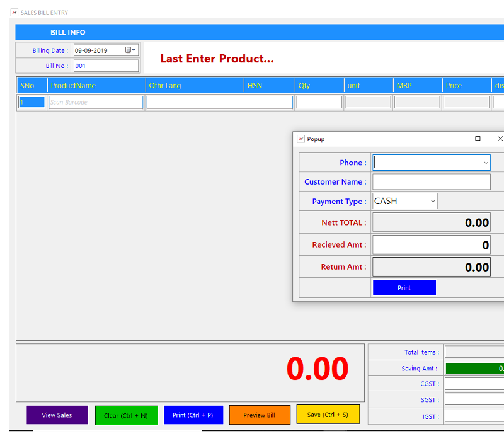Viewport: 504px width, 441px height.
Task: Click the Saving Amt label
Action: point(419,369)
